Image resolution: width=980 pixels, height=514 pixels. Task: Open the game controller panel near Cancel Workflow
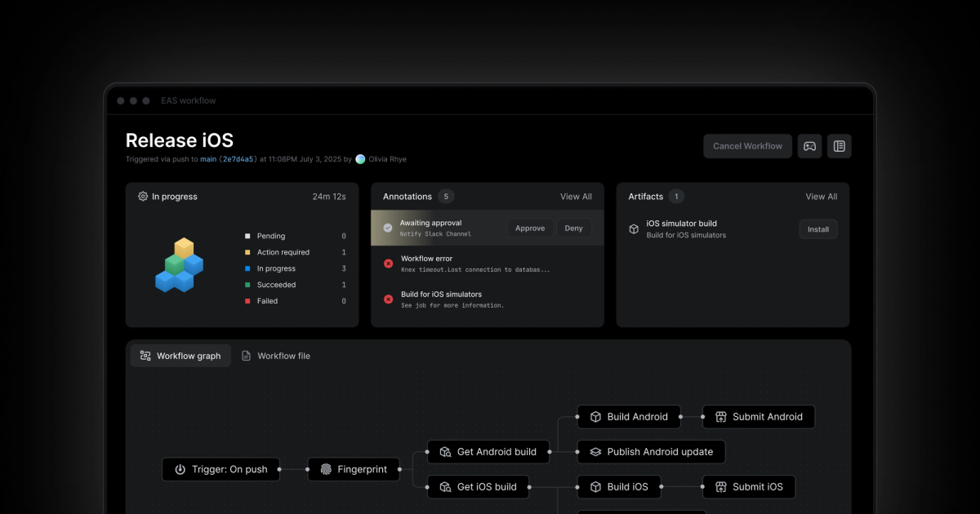(x=809, y=145)
